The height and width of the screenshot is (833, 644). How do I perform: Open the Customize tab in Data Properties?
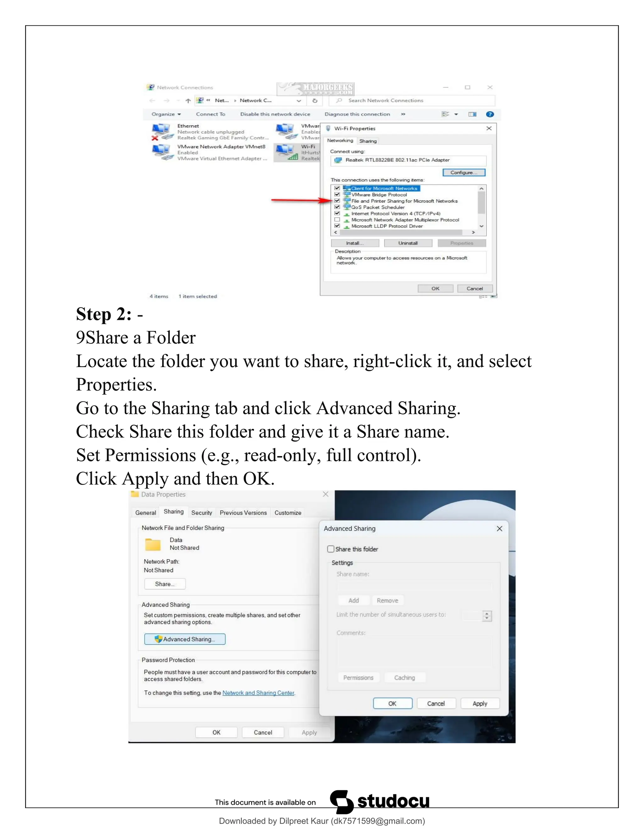pyautogui.click(x=288, y=513)
